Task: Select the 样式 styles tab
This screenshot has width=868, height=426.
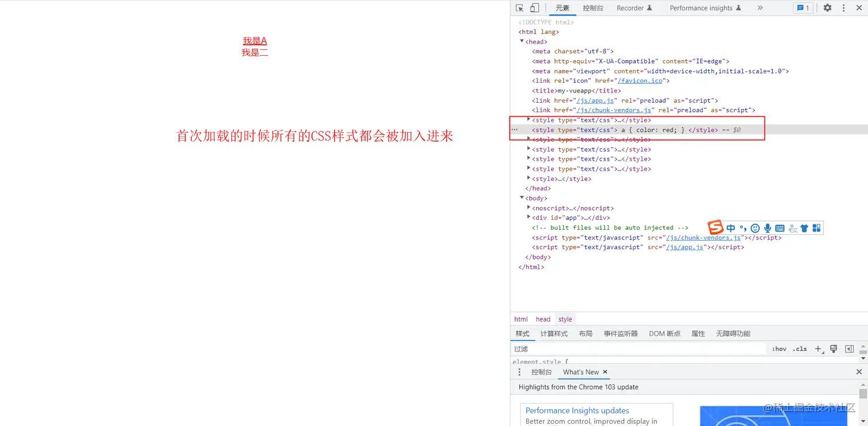Action: click(522, 334)
